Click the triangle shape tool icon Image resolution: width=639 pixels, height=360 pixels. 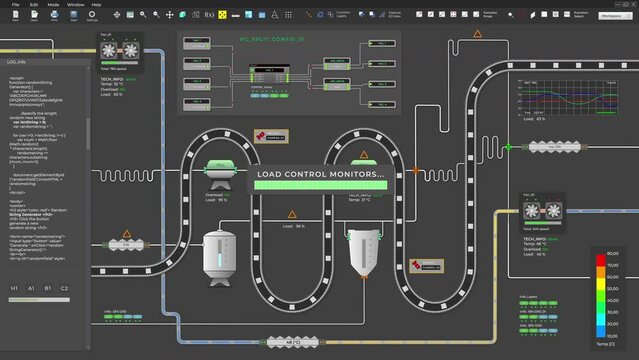pos(275,15)
